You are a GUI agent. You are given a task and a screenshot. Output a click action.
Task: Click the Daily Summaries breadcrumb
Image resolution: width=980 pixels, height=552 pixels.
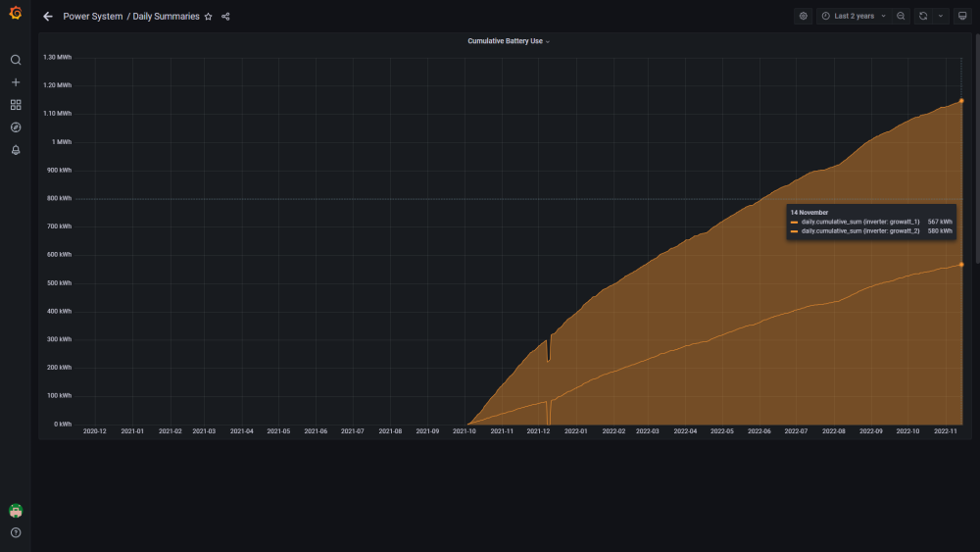point(166,17)
